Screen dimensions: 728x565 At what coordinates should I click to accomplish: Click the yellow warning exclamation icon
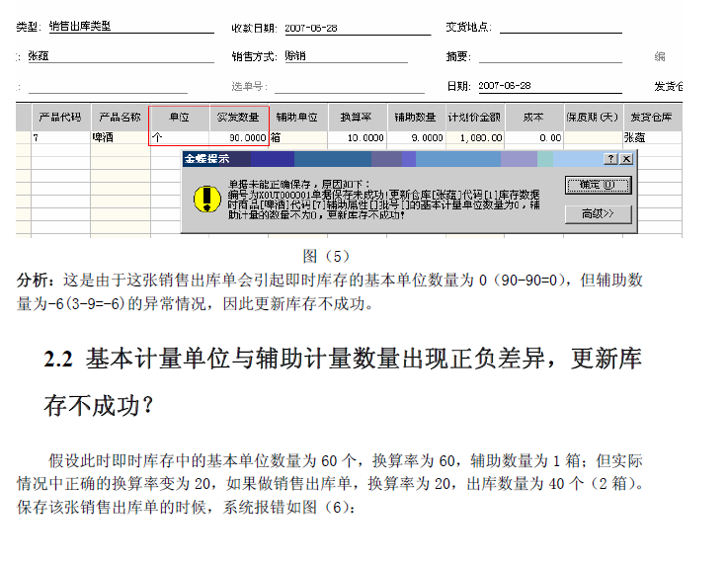(204, 198)
